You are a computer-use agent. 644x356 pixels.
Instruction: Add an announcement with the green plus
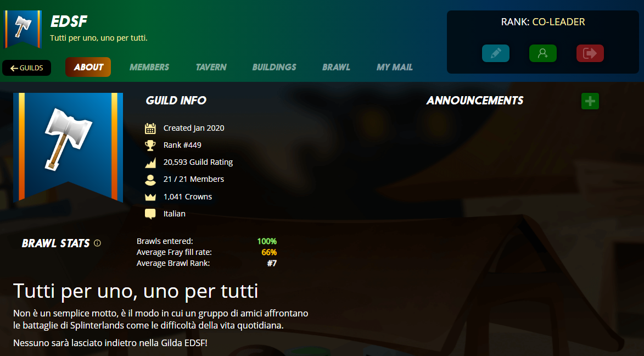pos(590,101)
